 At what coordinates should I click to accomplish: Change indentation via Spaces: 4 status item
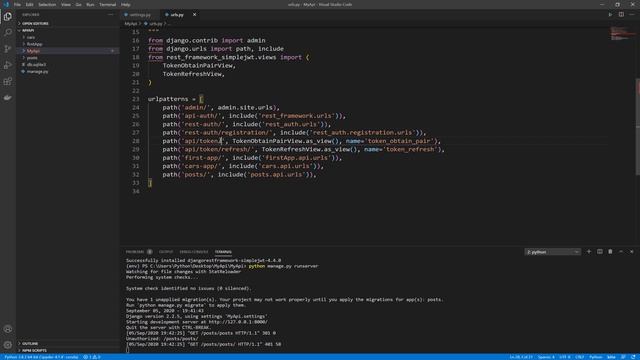[x=546, y=357]
